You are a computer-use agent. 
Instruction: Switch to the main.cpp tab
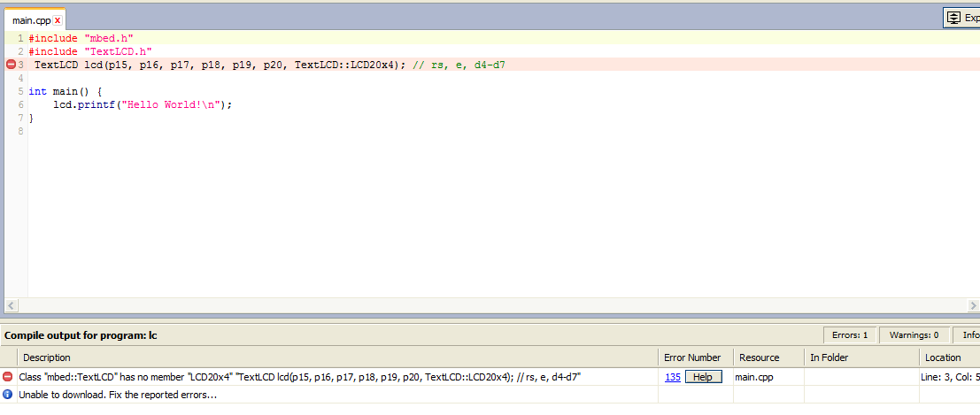click(30, 20)
